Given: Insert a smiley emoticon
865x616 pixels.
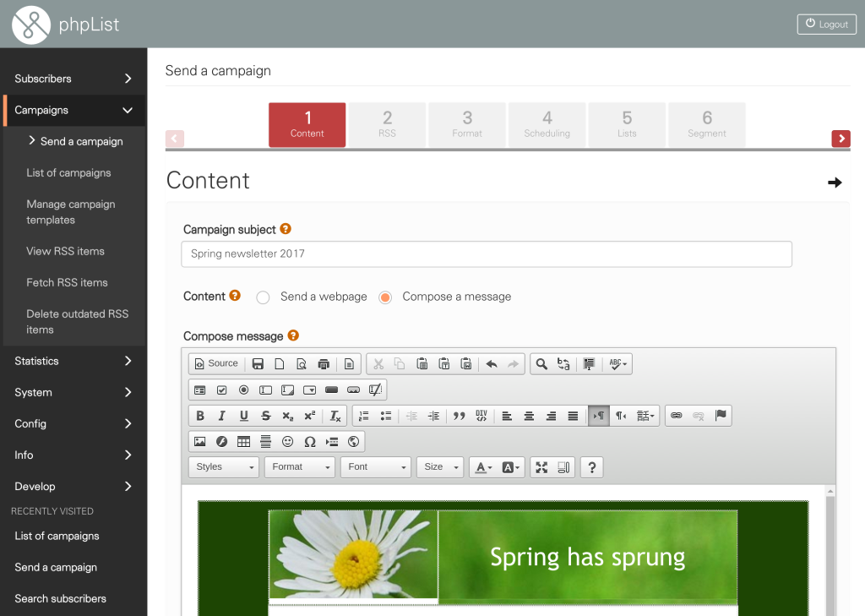Looking at the screenshot, I should [x=288, y=441].
